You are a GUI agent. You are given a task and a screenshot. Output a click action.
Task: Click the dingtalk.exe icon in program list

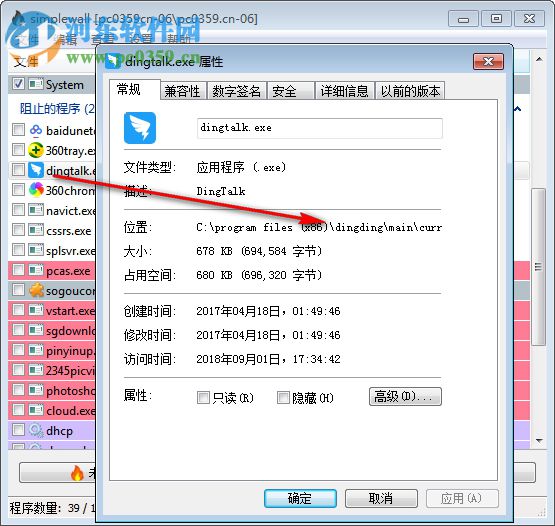click(36, 170)
